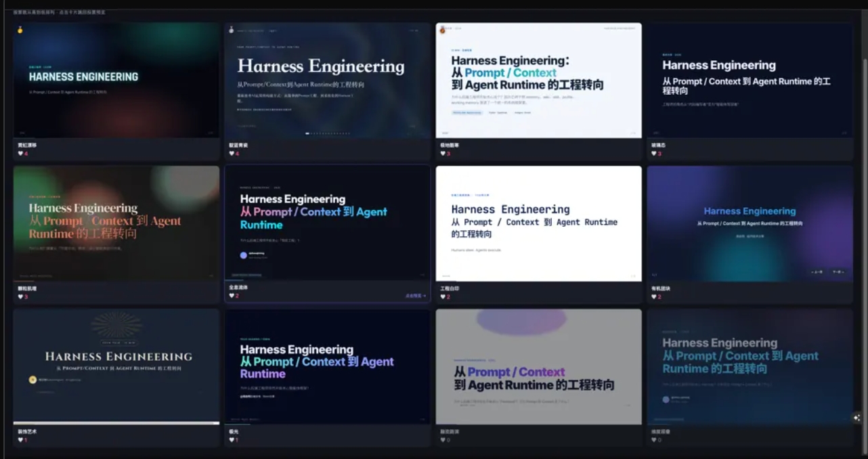Open the grey preview with purple blob
Viewport: 868px width, 459px height.
click(539, 367)
